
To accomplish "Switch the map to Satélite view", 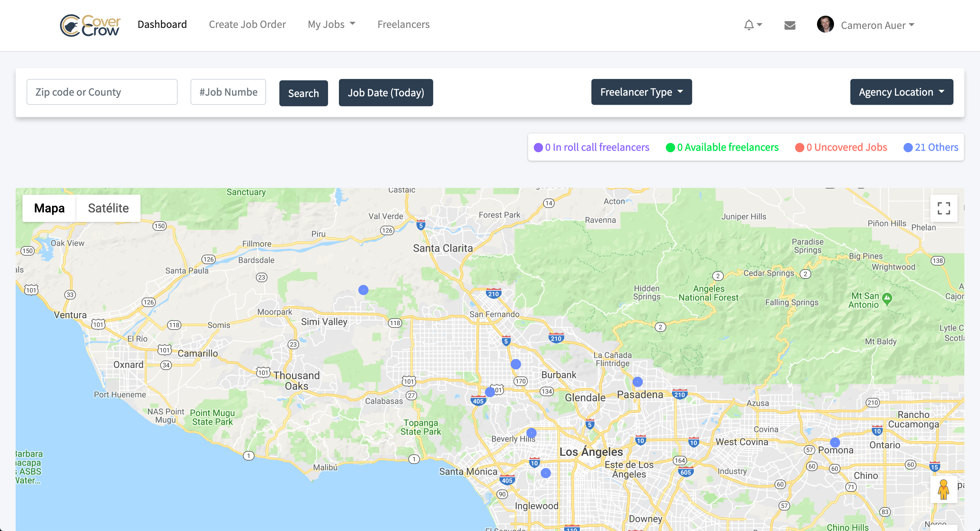I will click(109, 208).
